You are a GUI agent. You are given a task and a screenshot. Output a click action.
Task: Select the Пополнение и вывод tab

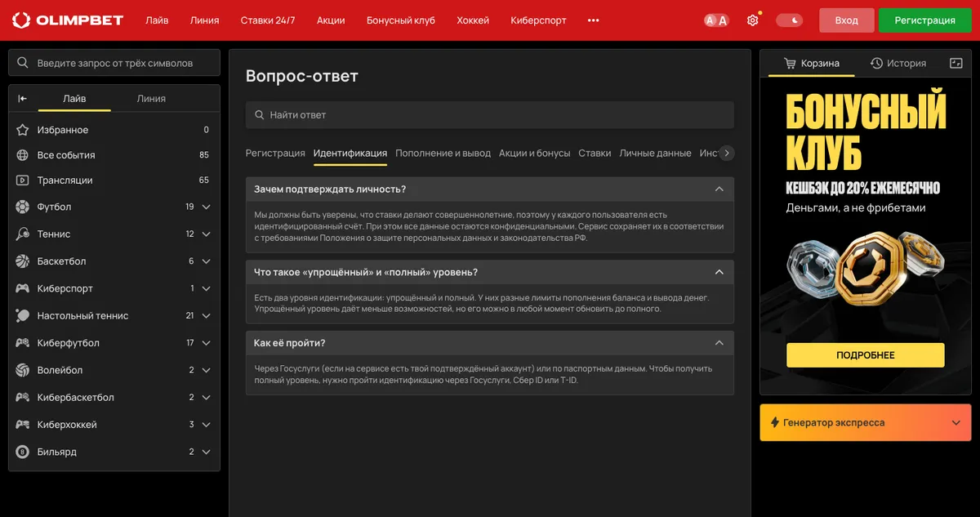click(443, 153)
